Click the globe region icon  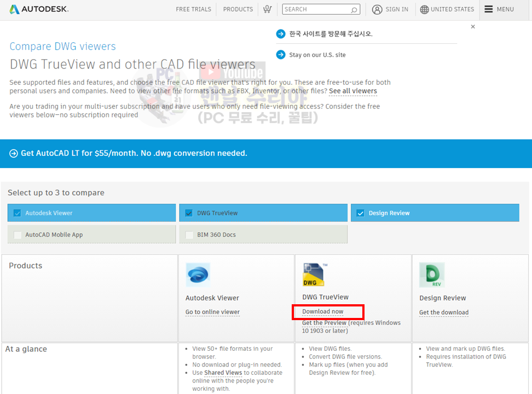[x=424, y=9]
